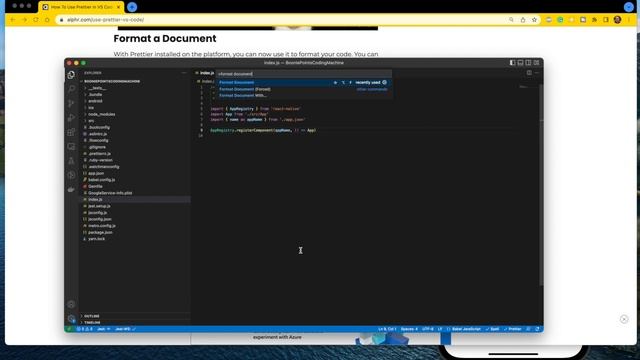Click Spell in the status bar
The width and height of the screenshot is (640, 360).
(492, 329)
